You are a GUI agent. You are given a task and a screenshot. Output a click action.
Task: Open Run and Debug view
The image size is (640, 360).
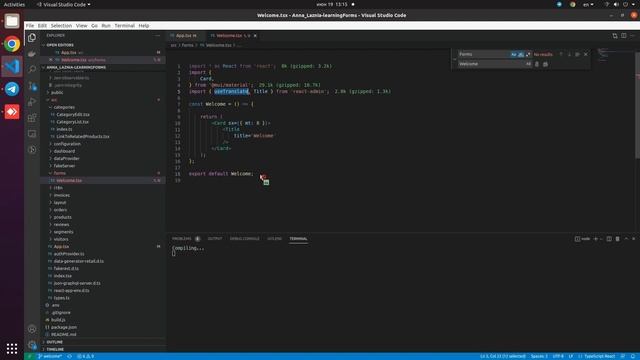pos(32,102)
